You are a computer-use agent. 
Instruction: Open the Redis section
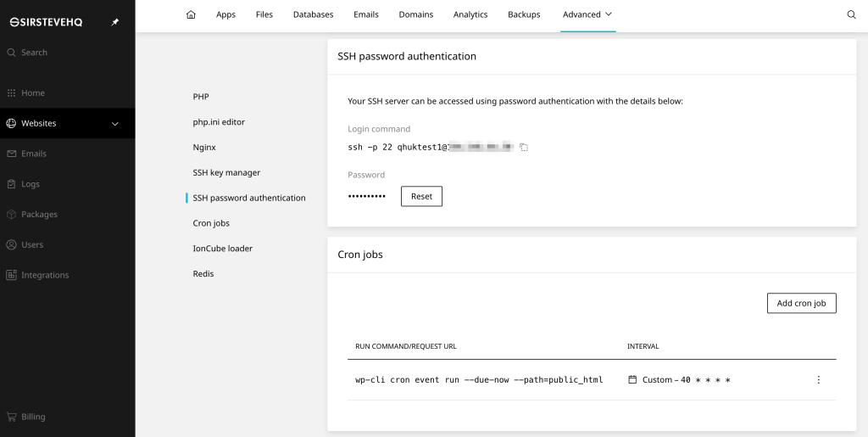pyautogui.click(x=203, y=273)
